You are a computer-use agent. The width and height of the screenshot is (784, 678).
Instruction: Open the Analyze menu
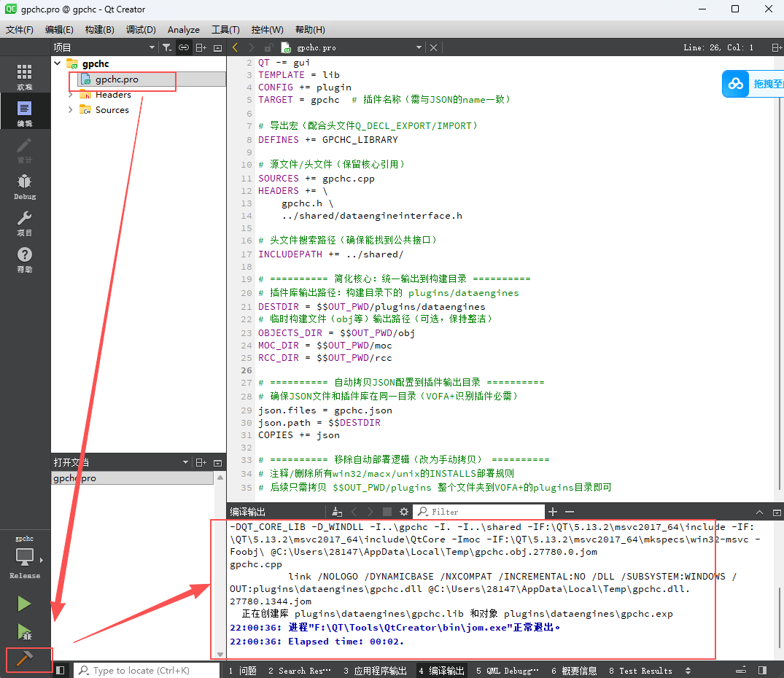[184, 29]
